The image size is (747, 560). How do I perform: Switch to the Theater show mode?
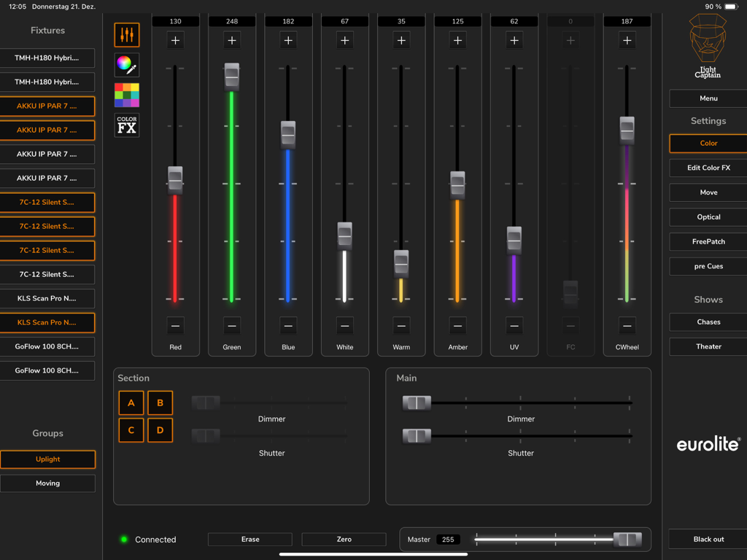pyautogui.click(x=707, y=346)
